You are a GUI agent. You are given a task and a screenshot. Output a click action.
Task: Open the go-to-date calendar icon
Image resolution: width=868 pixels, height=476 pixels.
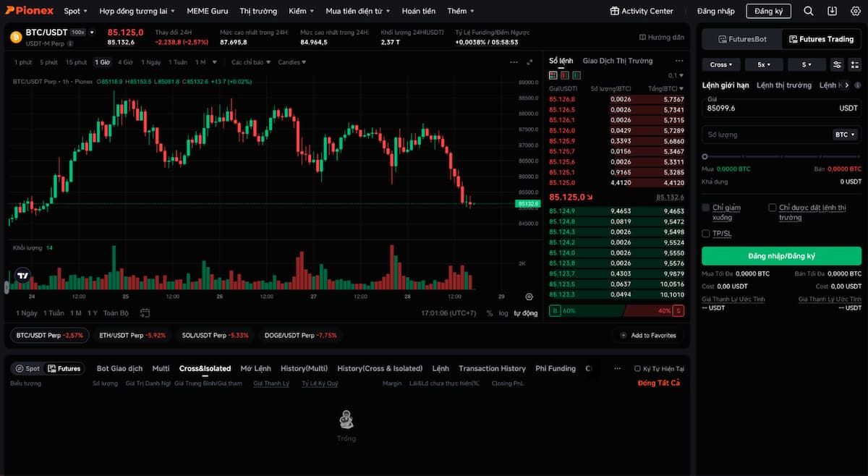click(x=145, y=313)
